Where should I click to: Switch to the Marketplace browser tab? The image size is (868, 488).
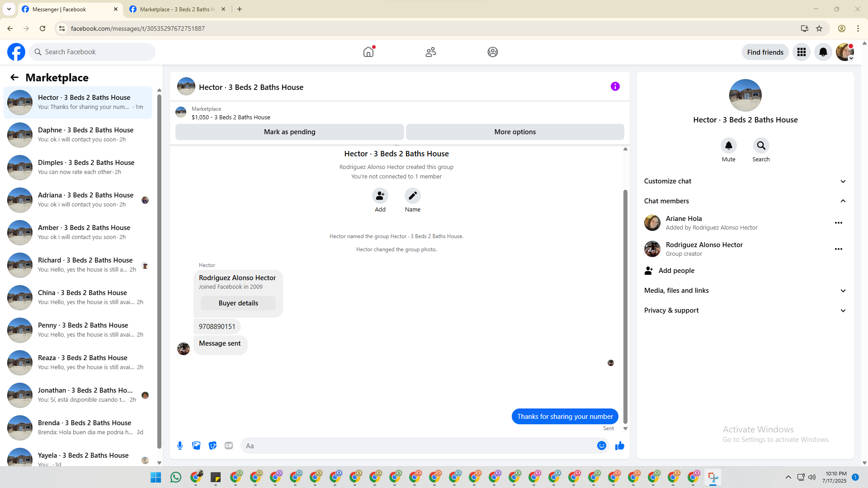tap(178, 9)
